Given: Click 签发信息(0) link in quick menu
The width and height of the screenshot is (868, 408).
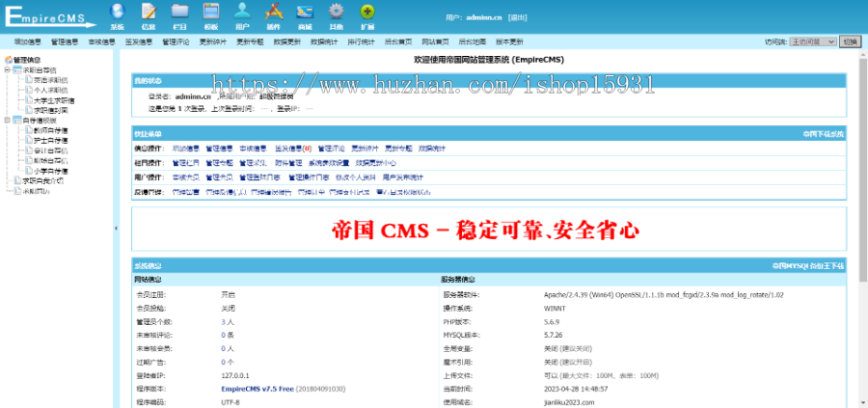Looking at the screenshot, I should (x=293, y=149).
